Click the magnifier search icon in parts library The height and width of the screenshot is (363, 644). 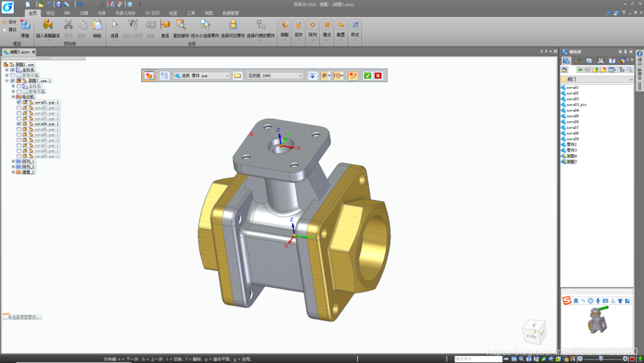(x=629, y=70)
